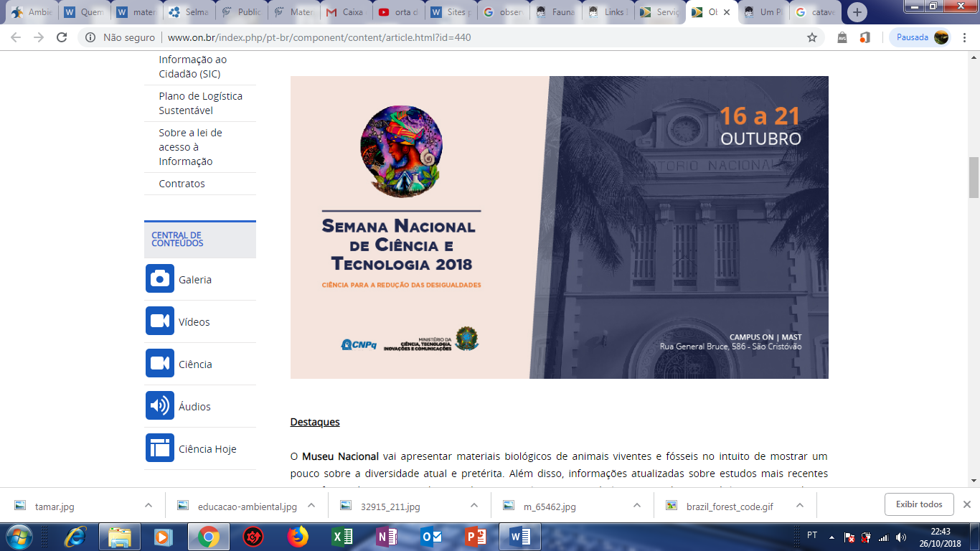Viewport: 980px width, 551px height.
Task: Close the downloads bar
Action: [x=966, y=504]
